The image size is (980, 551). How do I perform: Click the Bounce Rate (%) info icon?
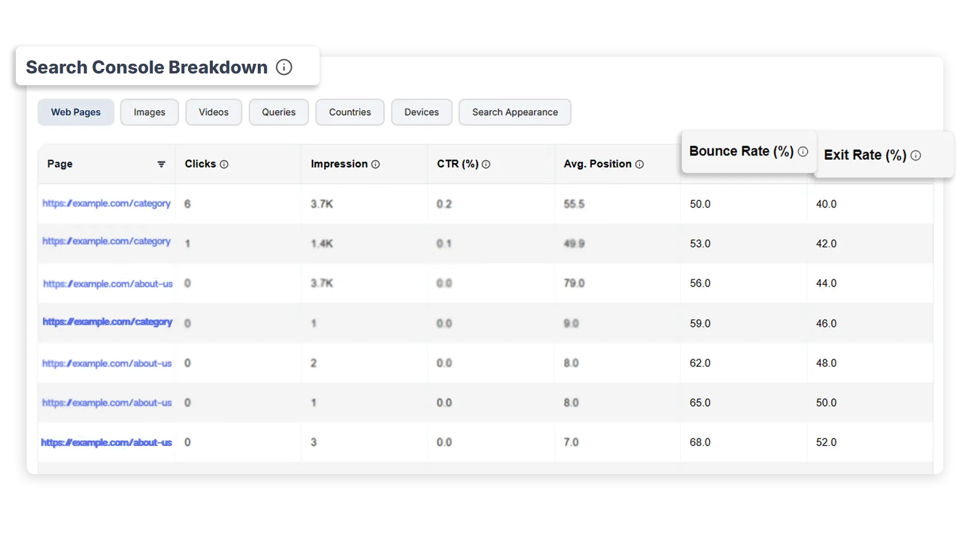(x=803, y=152)
